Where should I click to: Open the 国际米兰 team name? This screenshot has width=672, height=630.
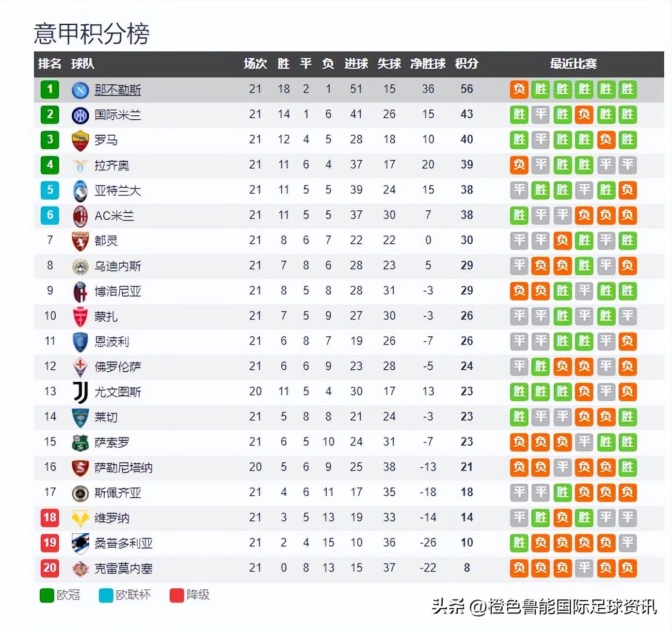pos(117,115)
